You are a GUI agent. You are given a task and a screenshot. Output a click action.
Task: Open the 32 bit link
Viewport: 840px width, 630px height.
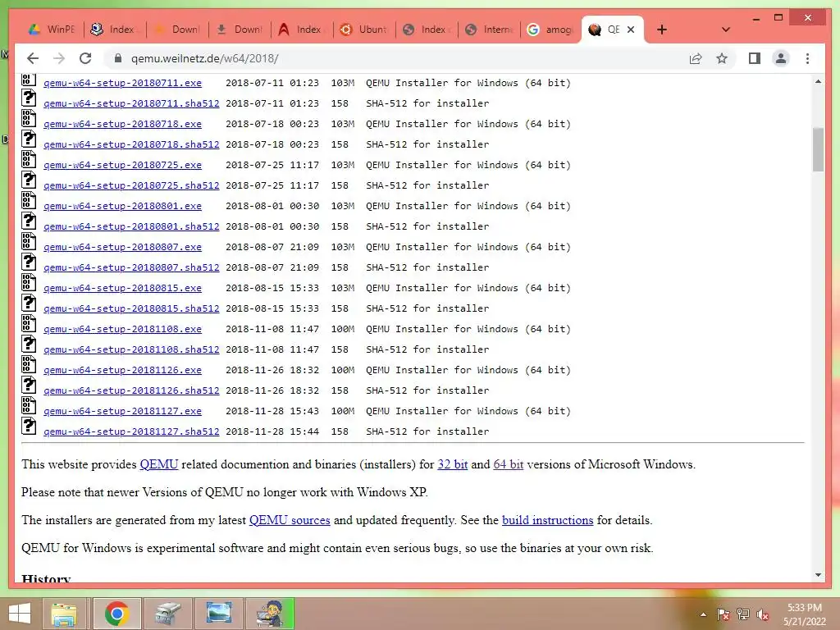[x=453, y=464]
